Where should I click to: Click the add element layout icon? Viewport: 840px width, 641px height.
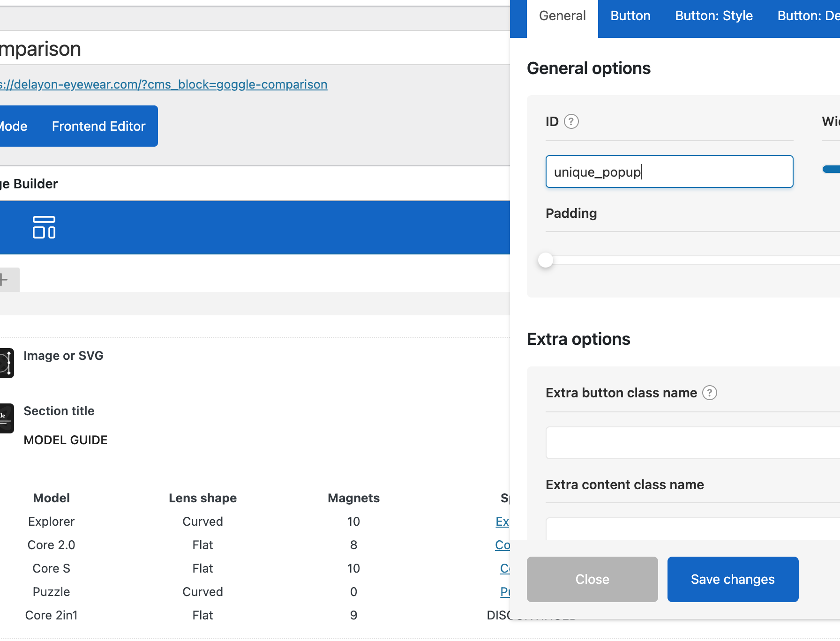44,227
